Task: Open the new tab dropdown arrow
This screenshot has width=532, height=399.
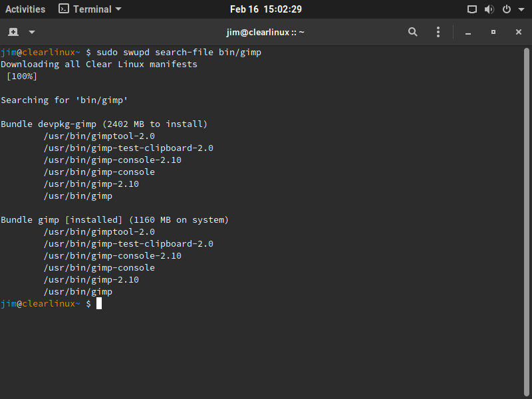Action: pos(32,32)
